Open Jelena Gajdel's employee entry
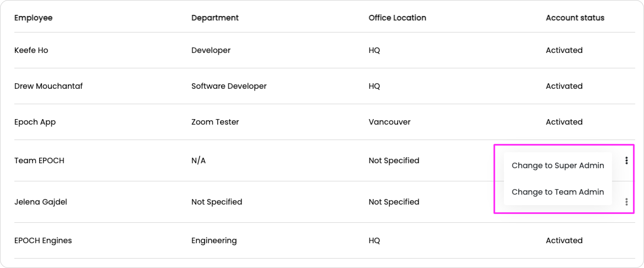 41,202
